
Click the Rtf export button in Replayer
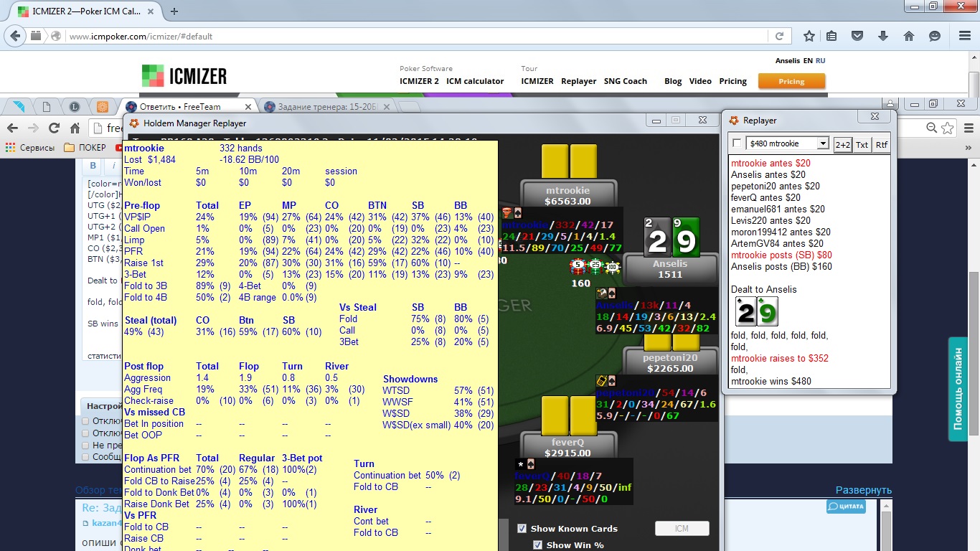881,144
